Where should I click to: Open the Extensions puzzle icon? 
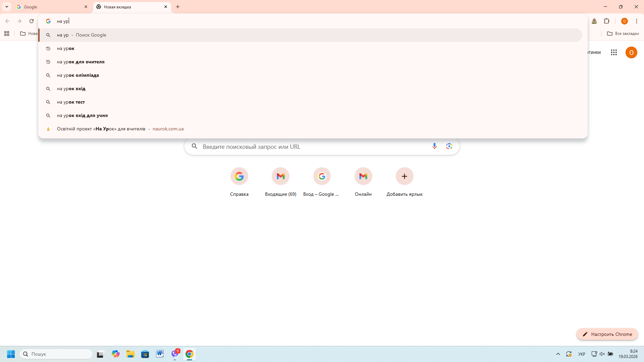tap(606, 21)
